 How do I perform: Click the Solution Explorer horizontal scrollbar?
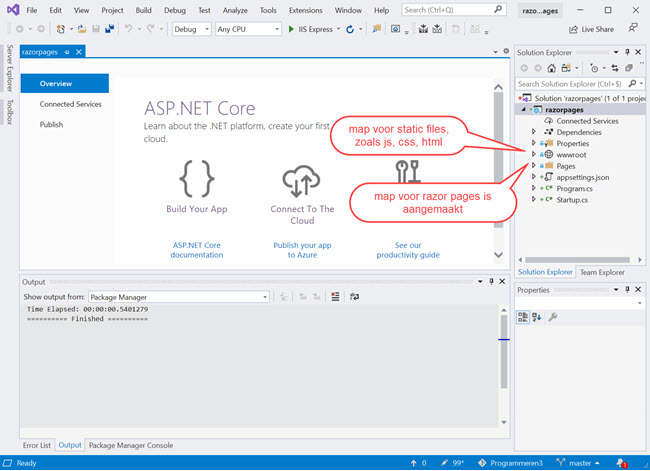click(577, 260)
